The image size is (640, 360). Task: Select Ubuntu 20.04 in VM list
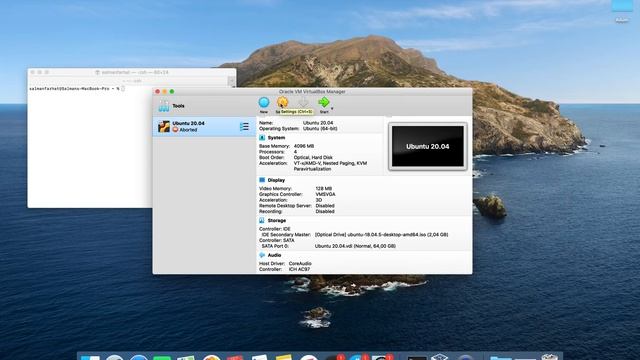(204, 127)
